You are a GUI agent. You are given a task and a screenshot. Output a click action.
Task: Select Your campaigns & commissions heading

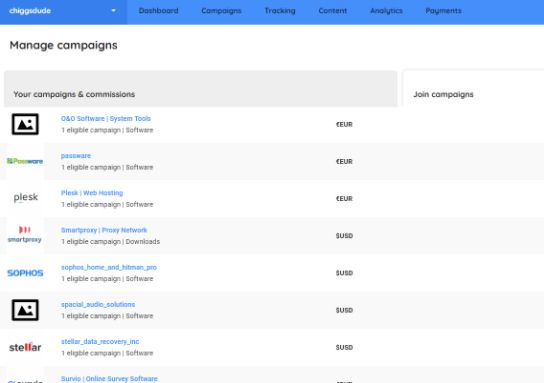[74, 94]
